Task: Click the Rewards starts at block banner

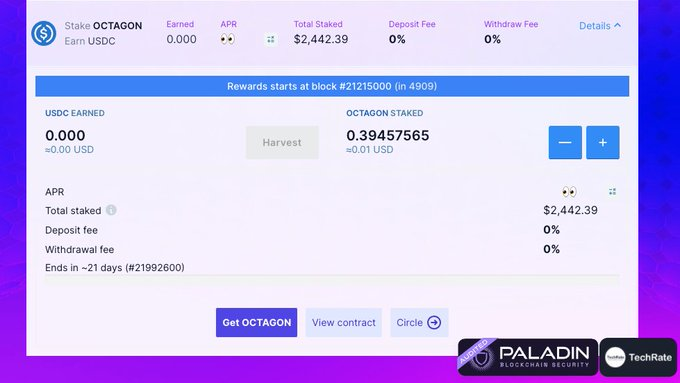Action: (332, 86)
